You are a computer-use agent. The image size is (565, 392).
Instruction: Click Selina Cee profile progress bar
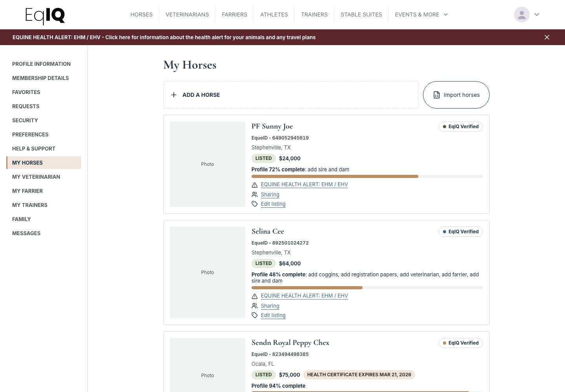click(x=367, y=288)
